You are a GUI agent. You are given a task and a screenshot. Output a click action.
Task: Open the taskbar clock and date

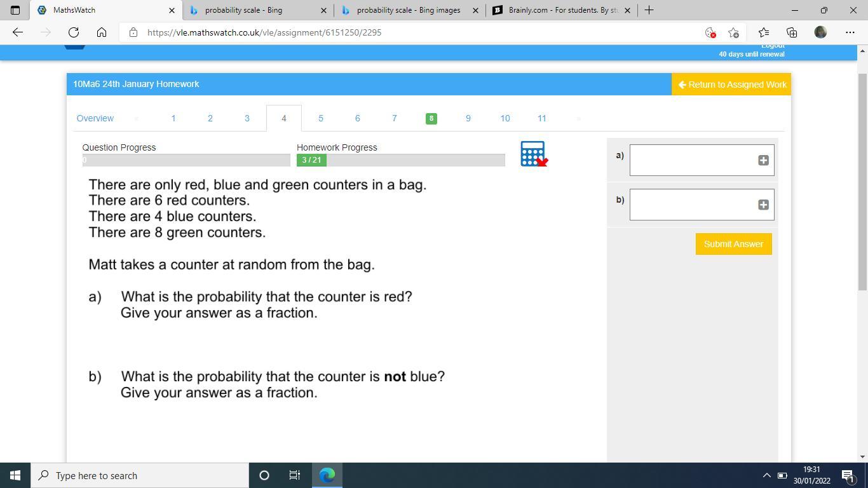(x=811, y=475)
